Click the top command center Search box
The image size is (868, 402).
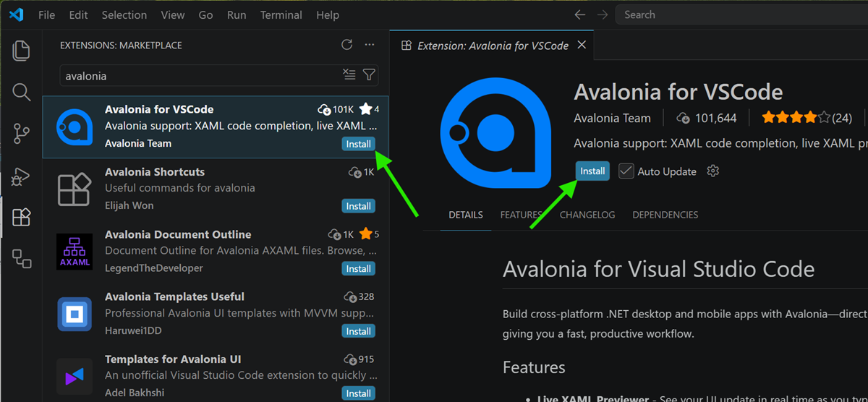click(741, 14)
